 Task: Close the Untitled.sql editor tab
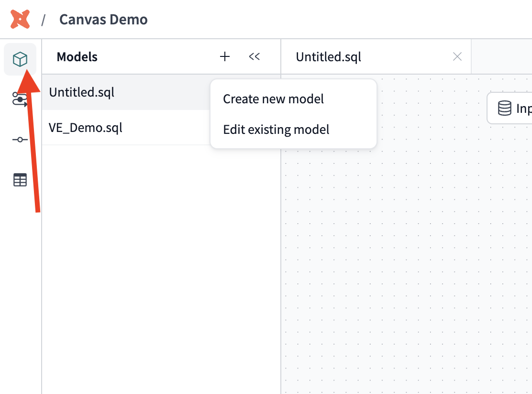(x=457, y=56)
